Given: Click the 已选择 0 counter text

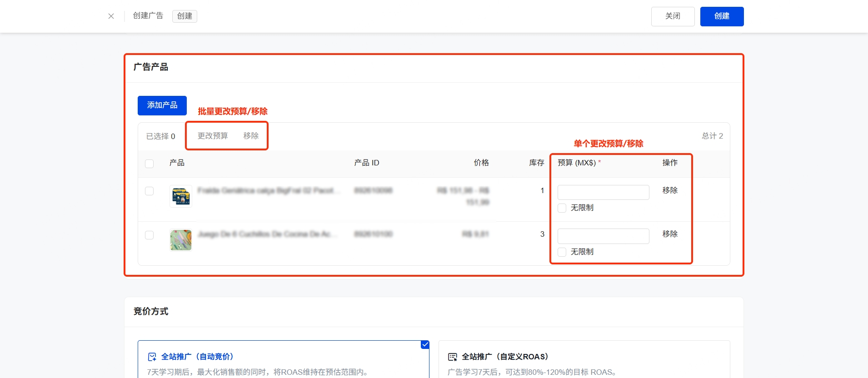Looking at the screenshot, I should pyautogui.click(x=161, y=136).
